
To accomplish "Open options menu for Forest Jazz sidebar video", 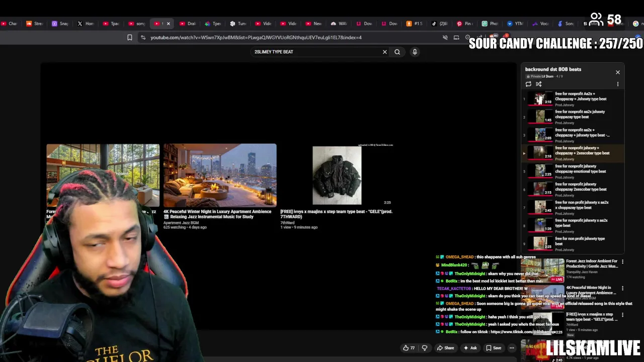I will pos(622,262).
